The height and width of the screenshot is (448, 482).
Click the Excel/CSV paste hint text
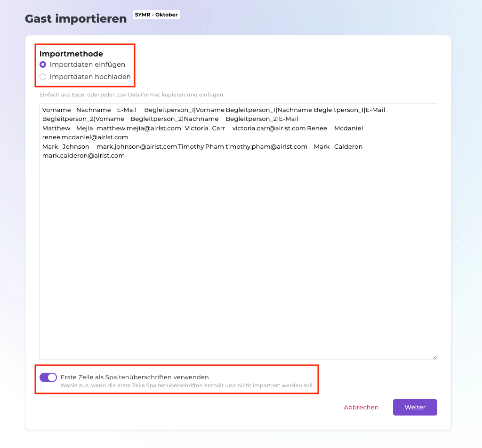(131, 95)
